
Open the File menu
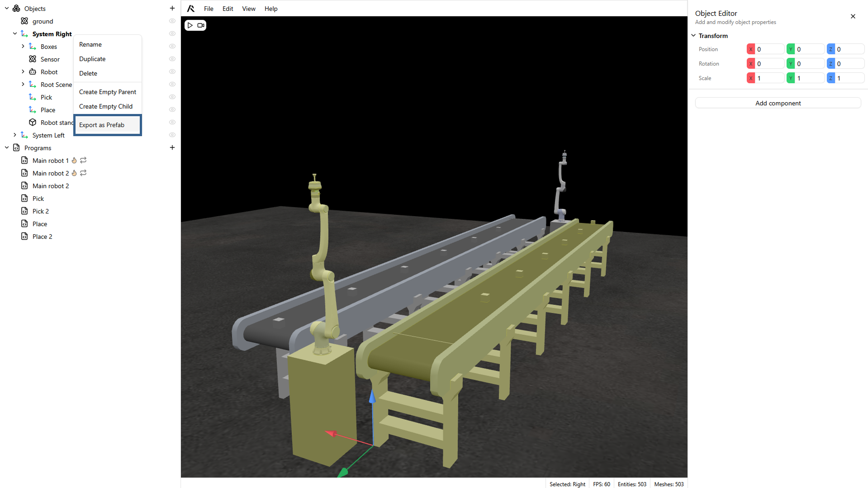(209, 9)
